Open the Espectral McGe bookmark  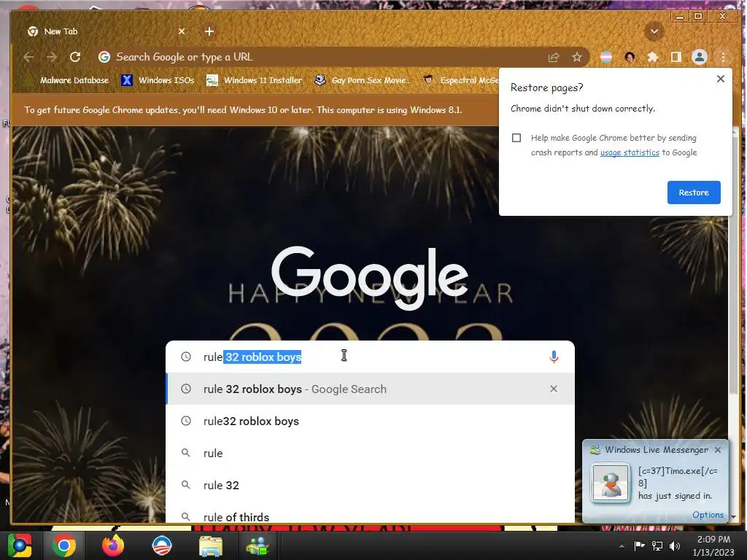(461, 80)
